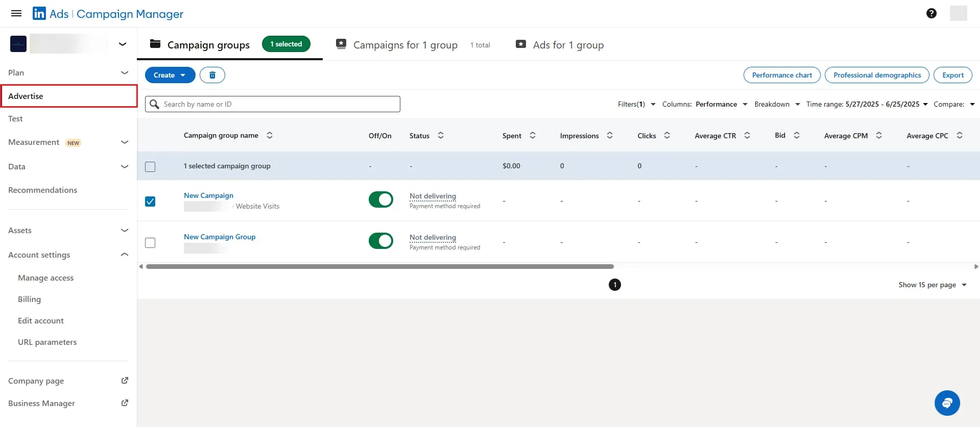Click the Ads tab star icon
Viewport: 980px width, 427px height.
[521, 44]
